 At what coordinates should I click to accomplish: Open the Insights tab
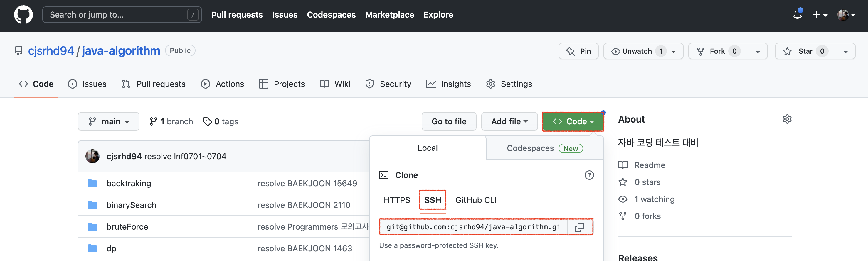pyautogui.click(x=448, y=84)
